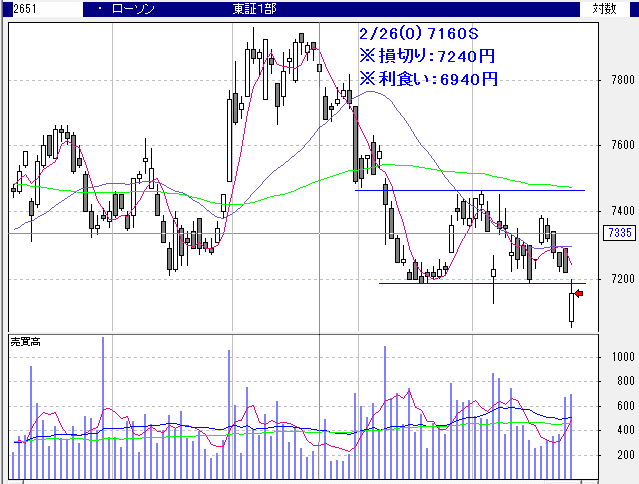Click the 7600 price axis label

620,145
